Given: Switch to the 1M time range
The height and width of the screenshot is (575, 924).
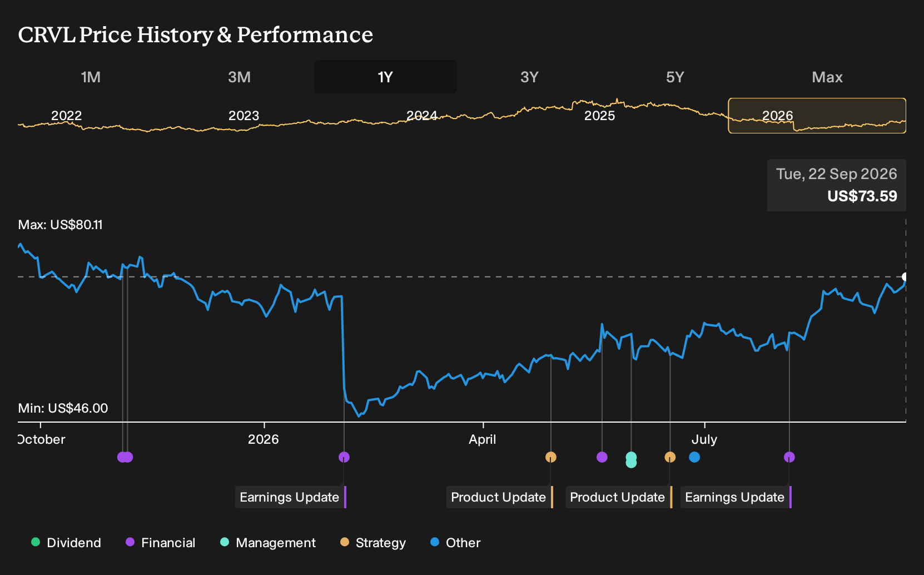Looking at the screenshot, I should [x=91, y=77].
